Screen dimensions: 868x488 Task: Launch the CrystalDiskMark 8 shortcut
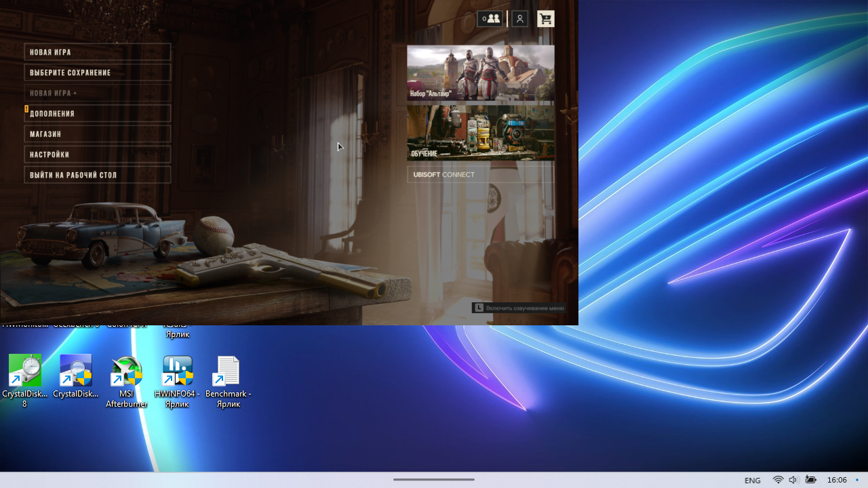[25, 382]
